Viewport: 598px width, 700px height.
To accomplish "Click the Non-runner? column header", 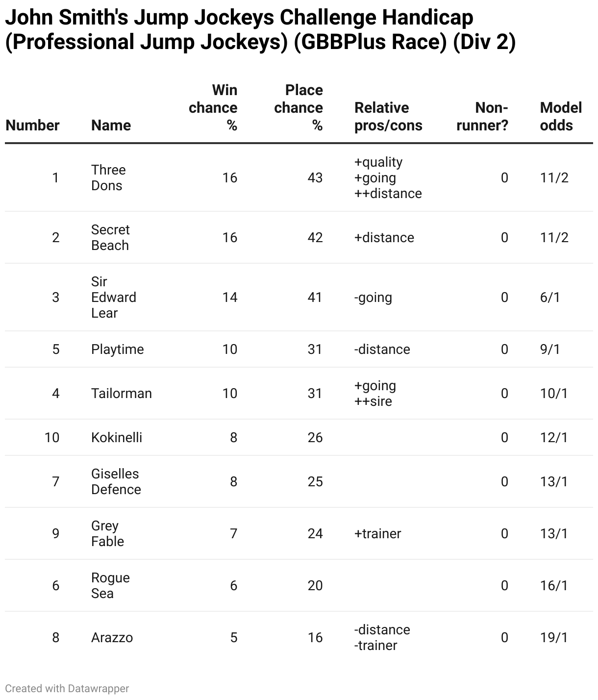I will pyautogui.click(x=482, y=117).
